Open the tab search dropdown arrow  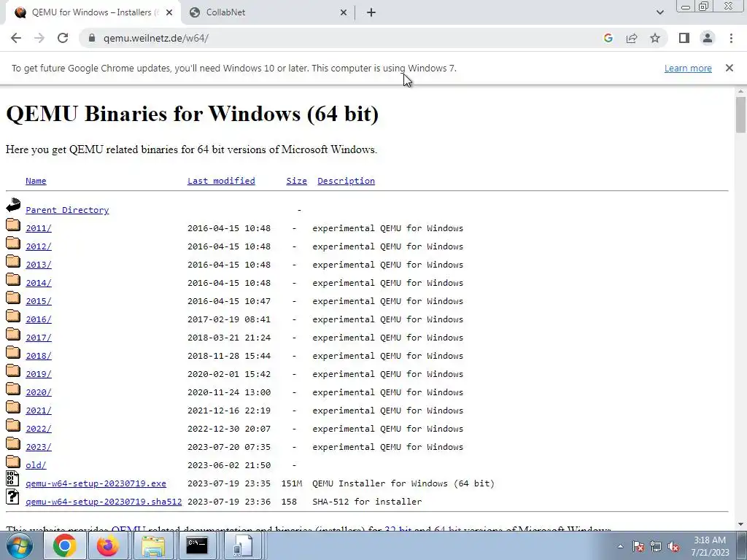[659, 12]
